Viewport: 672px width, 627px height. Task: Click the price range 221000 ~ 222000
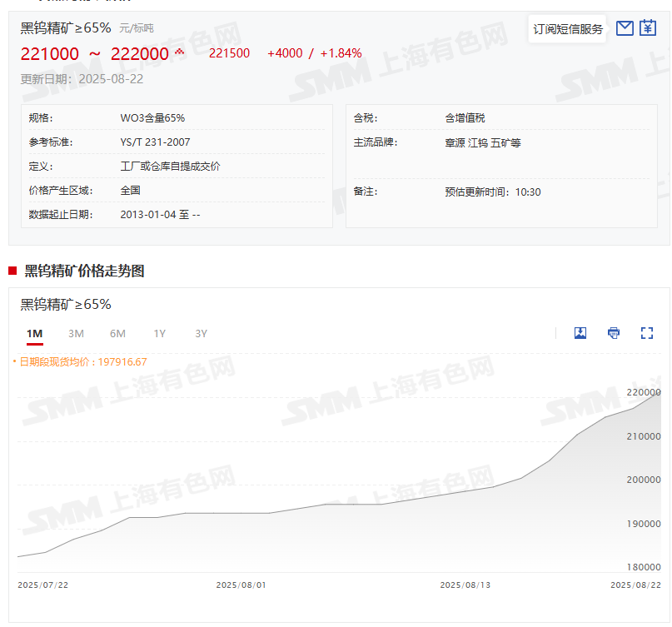coord(94,54)
